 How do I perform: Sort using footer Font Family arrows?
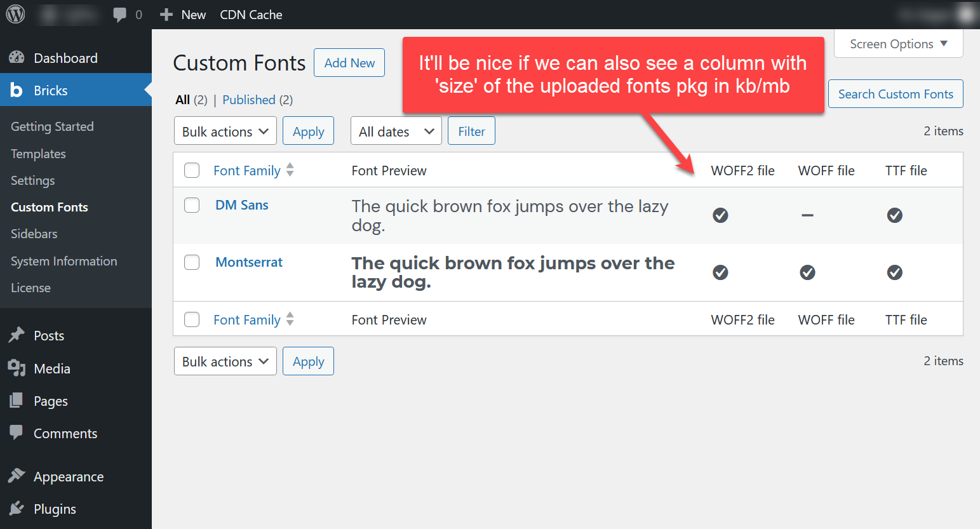(290, 319)
